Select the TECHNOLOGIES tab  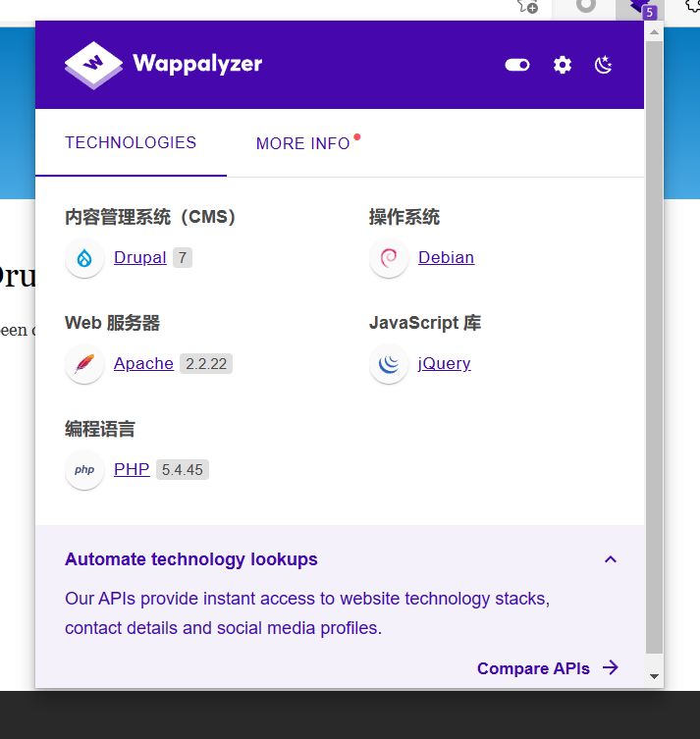coord(131,143)
